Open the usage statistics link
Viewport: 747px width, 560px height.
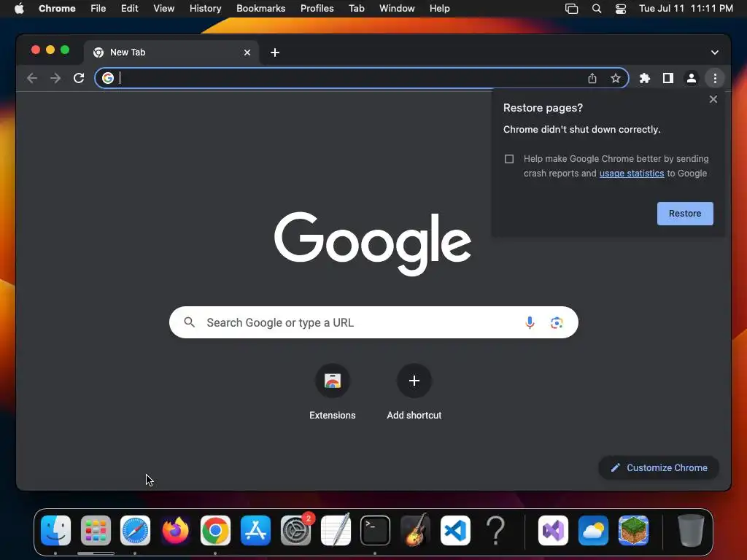pos(631,174)
